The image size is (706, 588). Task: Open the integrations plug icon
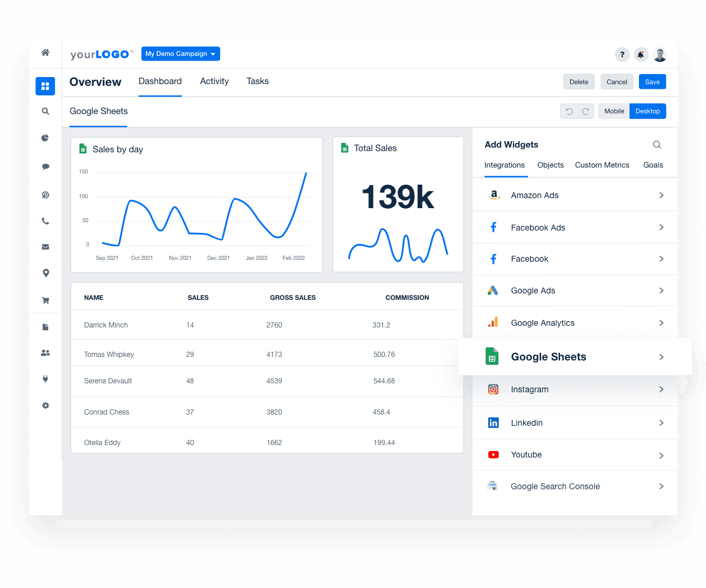point(45,379)
